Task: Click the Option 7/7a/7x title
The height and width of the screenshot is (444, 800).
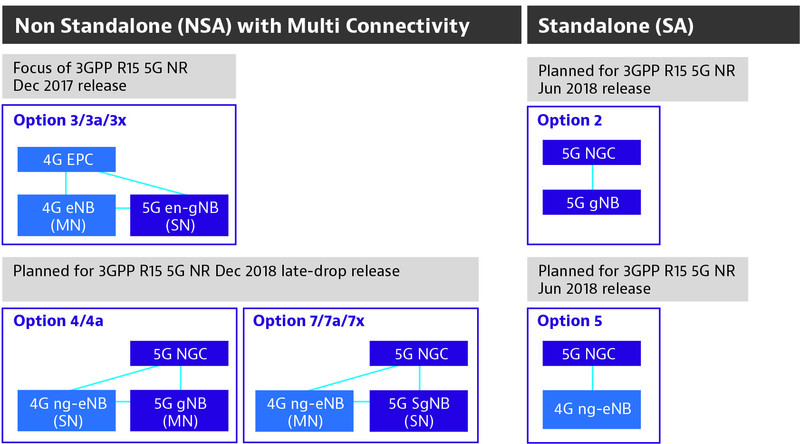Action: pos(309,321)
